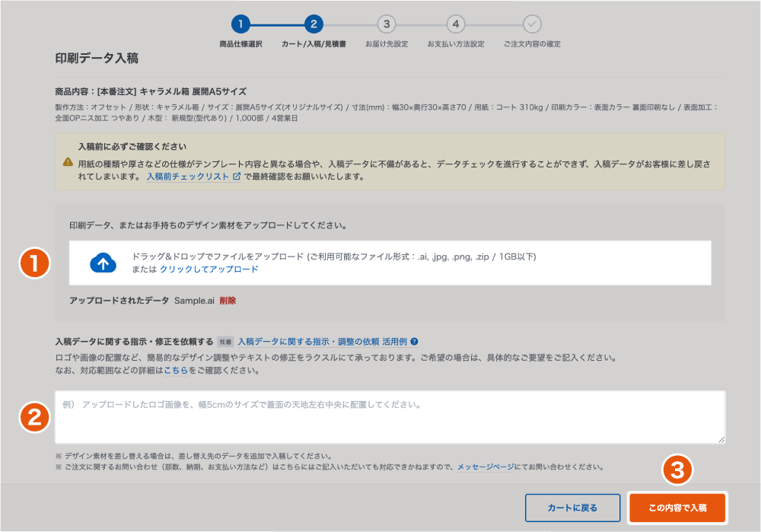The height and width of the screenshot is (532, 761).
Task: Click the 任意 optional badge
Action: [226, 342]
